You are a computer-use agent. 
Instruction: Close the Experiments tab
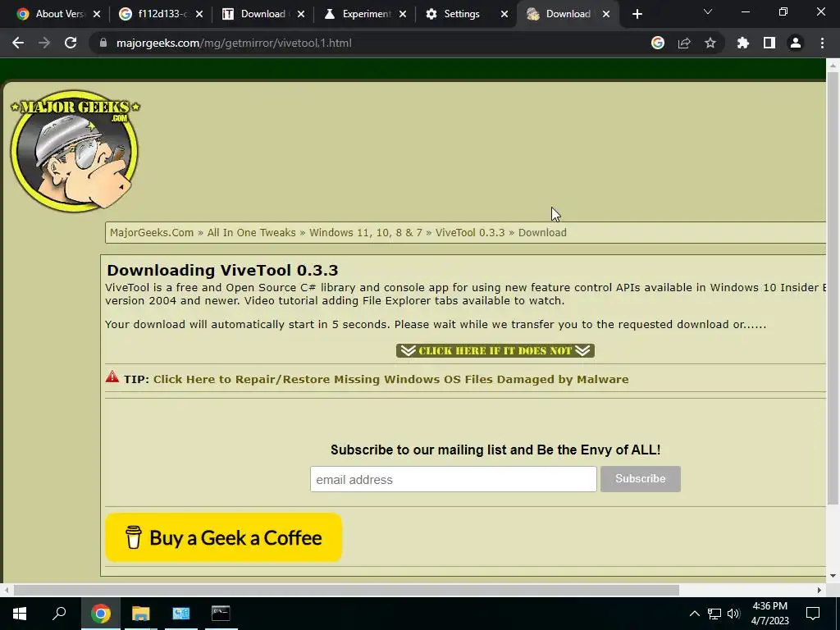tap(403, 14)
